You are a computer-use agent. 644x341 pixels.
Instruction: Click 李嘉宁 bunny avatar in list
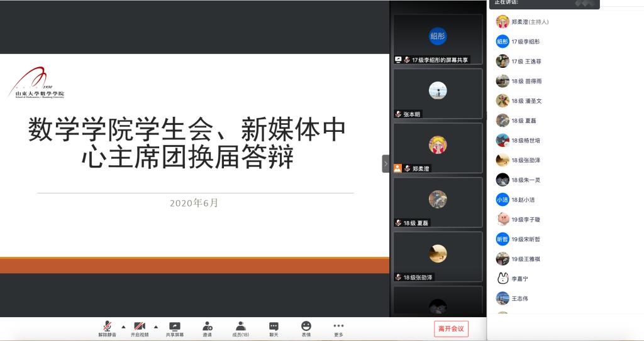[502, 278]
